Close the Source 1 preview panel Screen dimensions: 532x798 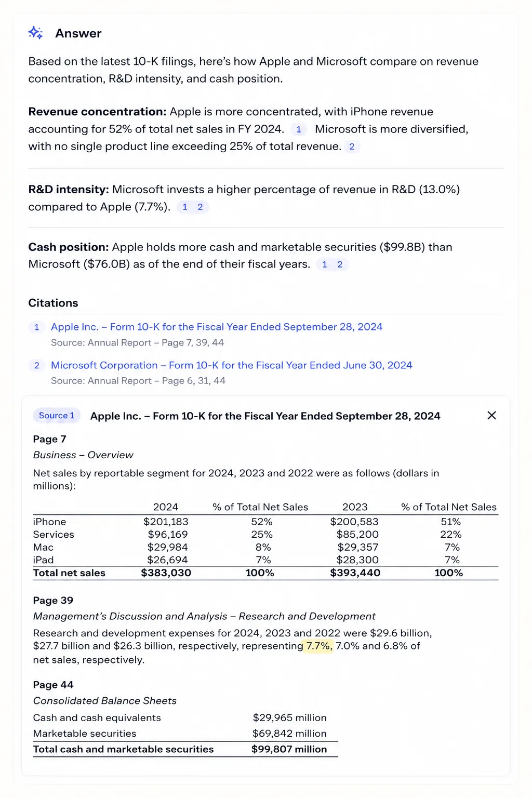pos(492,415)
